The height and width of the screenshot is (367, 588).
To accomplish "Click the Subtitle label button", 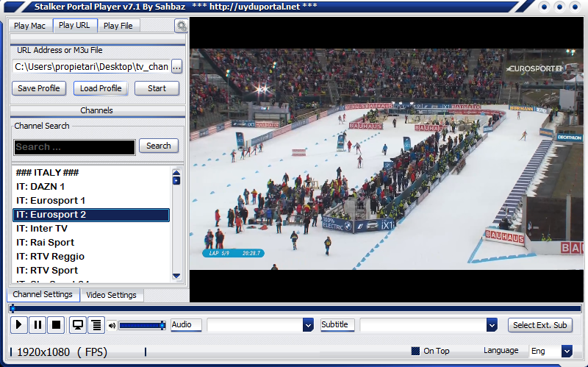I will 337,324.
